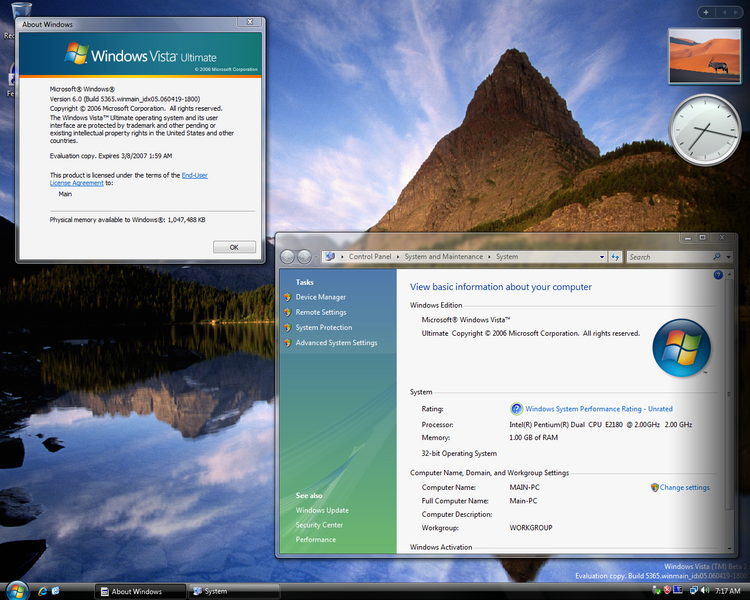Click the taskbar clock showing 7:17 AM
Viewport: 750px width, 600px height.
(728, 591)
